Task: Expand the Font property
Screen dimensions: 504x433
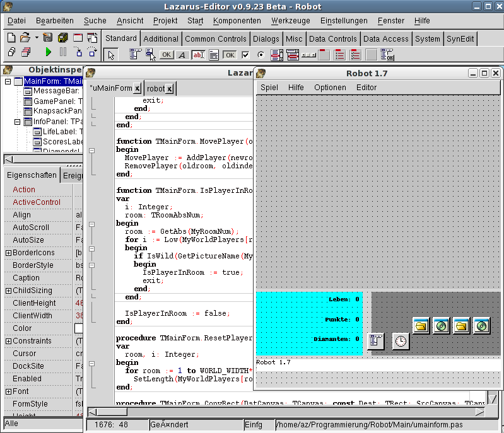Action: (9, 392)
